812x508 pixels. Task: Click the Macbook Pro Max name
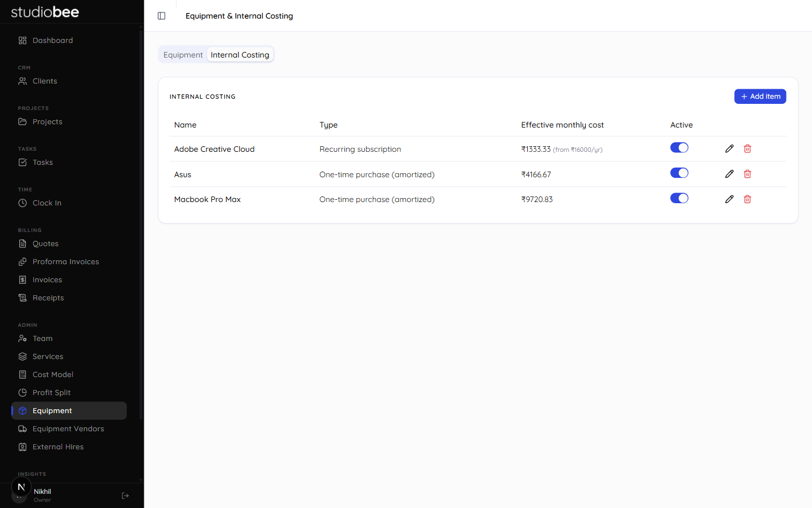click(208, 199)
